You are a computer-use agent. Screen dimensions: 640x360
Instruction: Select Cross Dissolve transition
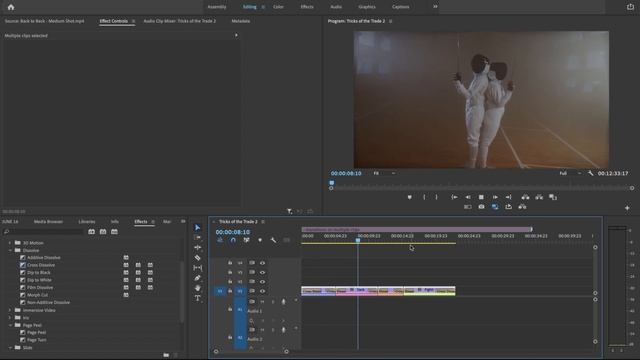[41, 265]
